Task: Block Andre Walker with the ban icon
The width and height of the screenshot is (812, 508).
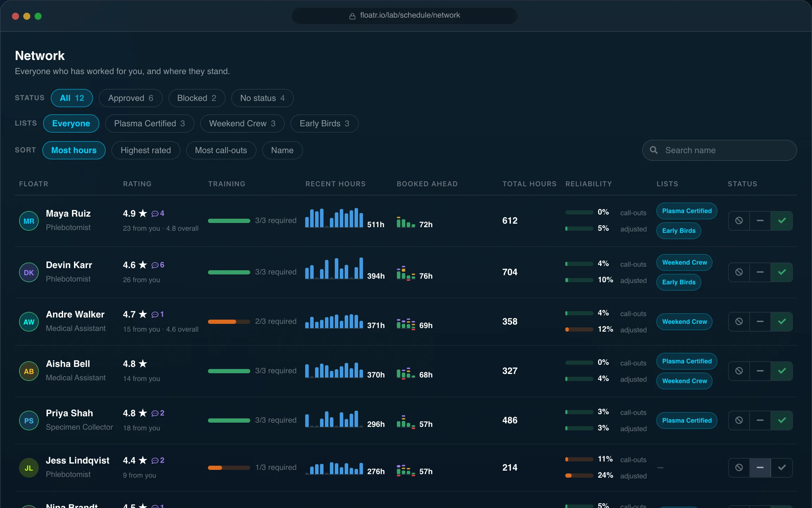Action: click(x=739, y=321)
